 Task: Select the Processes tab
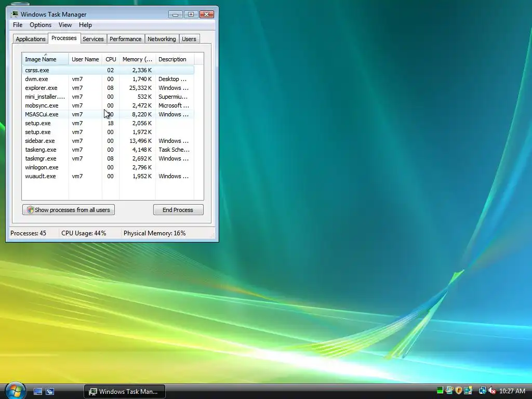[x=64, y=38]
